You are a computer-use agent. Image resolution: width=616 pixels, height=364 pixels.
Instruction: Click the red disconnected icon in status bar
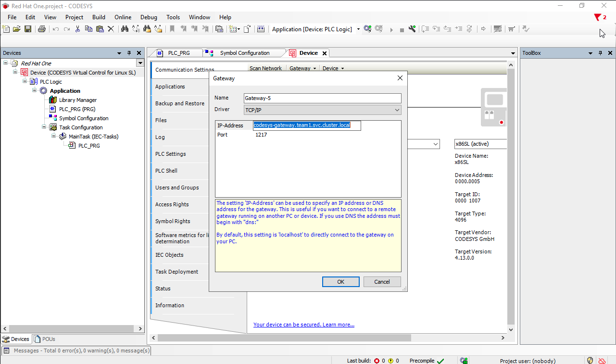602,360
